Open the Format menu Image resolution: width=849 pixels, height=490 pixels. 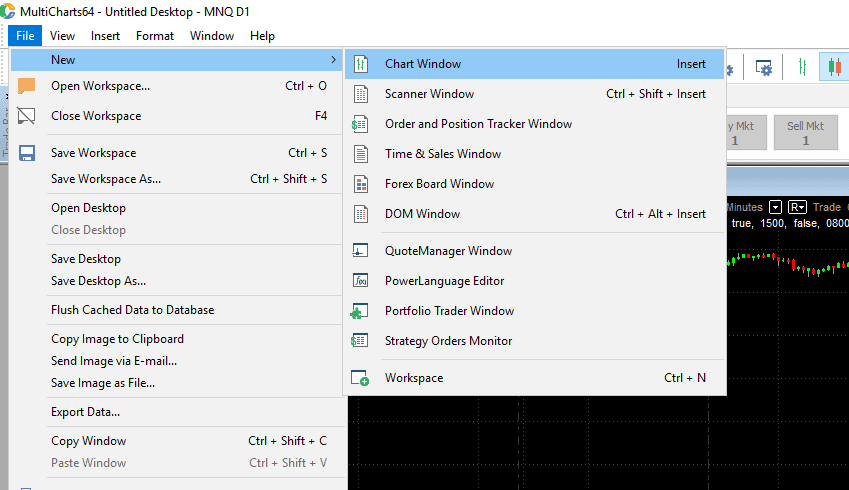(155, 36)
